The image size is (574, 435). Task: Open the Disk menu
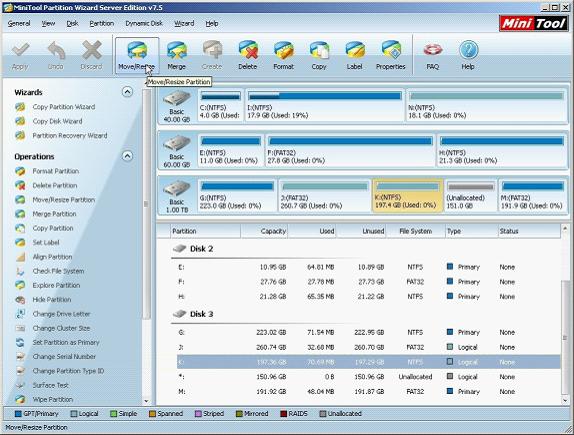(72, 23)
